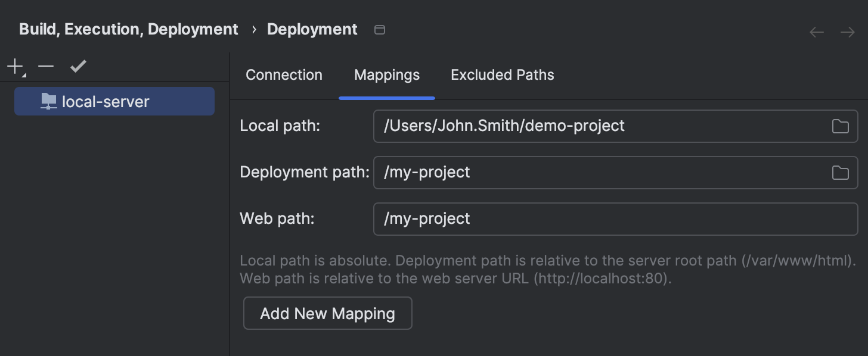868x356 pixels.
Task: Open the Excluded Paths tab
Action: pos(502,74)
